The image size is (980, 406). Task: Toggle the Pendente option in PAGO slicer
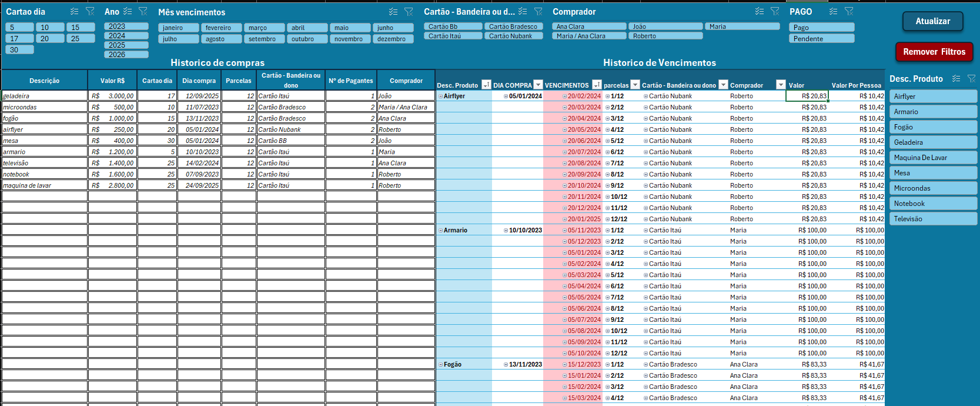coord(821,39)
